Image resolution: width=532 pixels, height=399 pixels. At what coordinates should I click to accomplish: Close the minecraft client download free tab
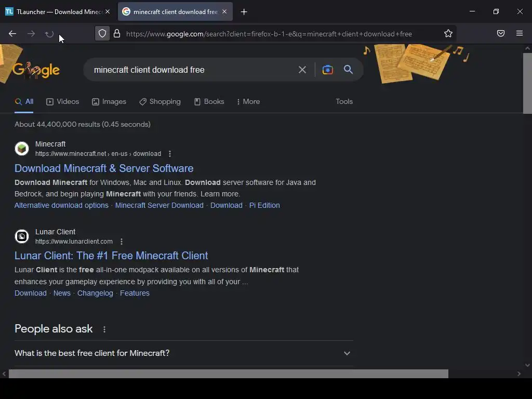[x=224, y=11]
